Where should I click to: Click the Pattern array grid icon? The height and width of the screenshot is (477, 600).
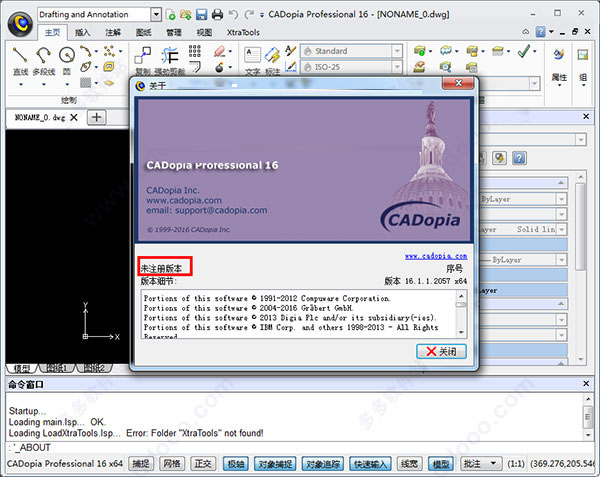[x=194, y=51]
